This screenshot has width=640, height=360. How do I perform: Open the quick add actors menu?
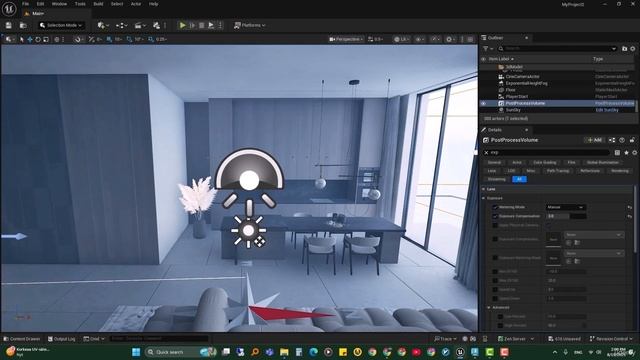103,25
